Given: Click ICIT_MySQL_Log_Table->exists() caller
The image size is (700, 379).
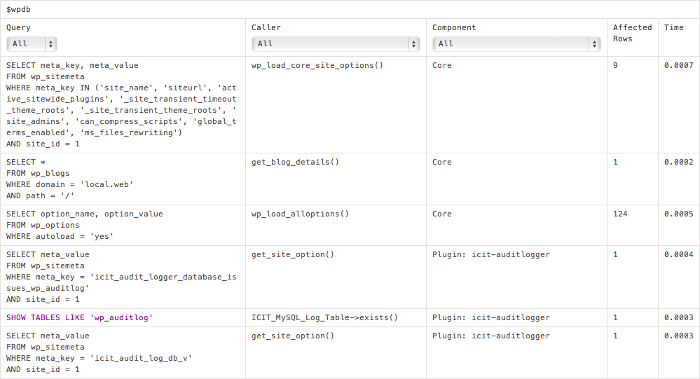Looking at the screenshot, I should tap(325, 317).
